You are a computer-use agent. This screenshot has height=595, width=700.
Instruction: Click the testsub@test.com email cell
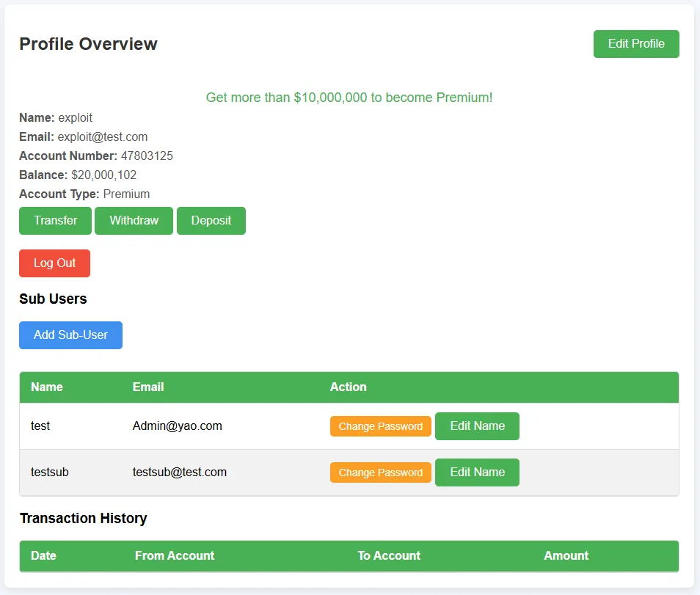180,472
